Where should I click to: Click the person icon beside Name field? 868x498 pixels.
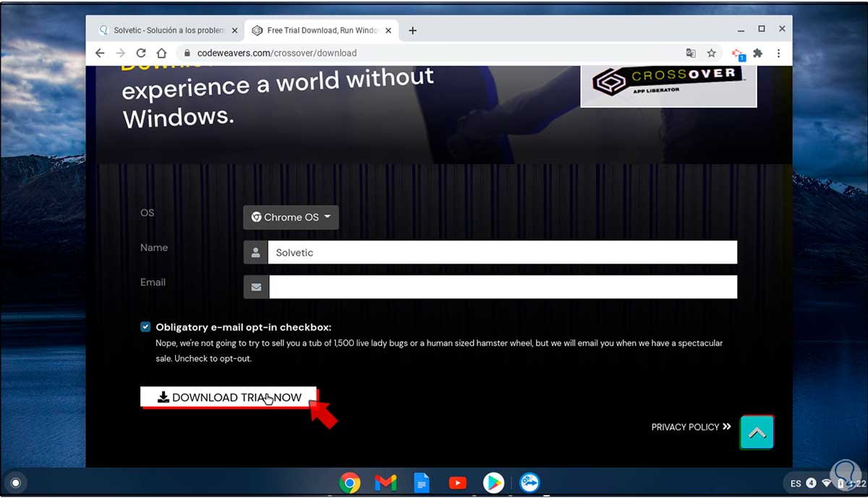(x=256, y=253)
